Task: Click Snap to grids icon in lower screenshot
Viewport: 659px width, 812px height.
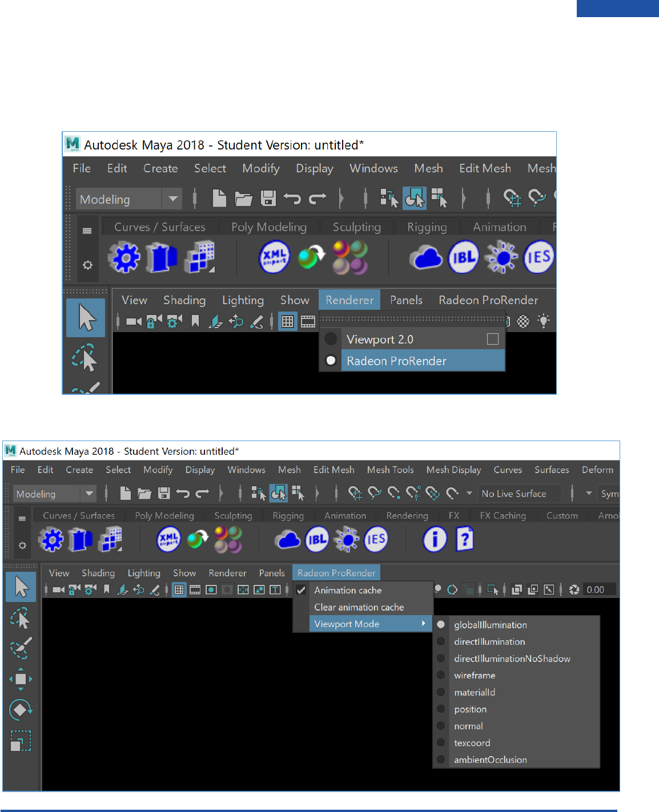Action: 355,493
